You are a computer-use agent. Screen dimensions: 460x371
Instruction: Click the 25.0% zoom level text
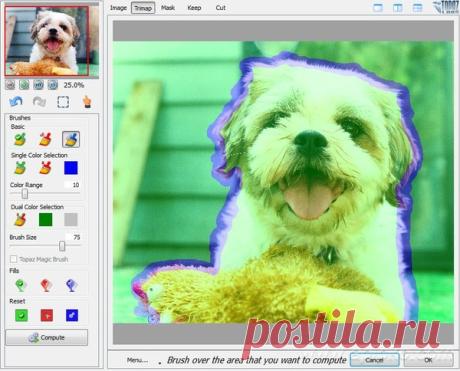[x=74, y=85]
